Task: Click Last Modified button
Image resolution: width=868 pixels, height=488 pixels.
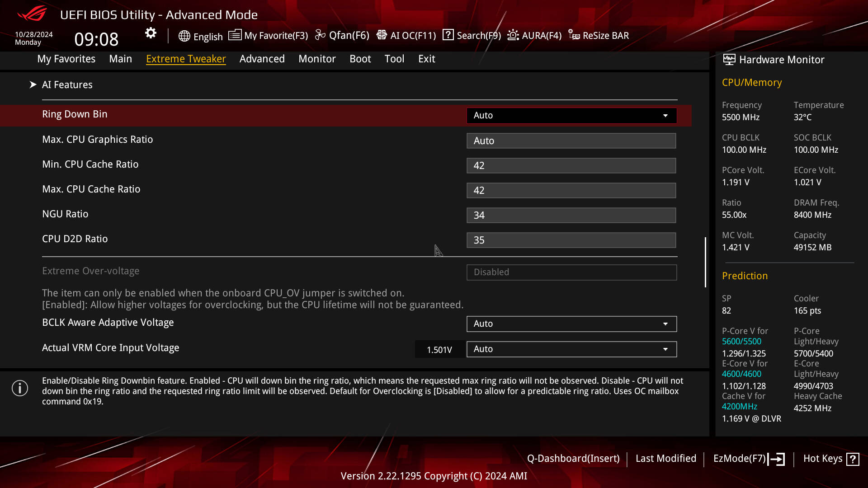Action: (665, 459)
